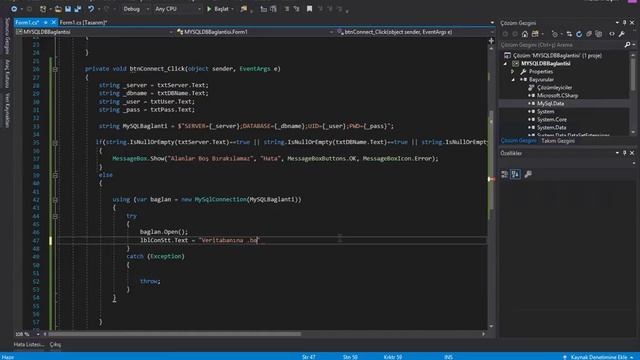Viewport: 640px width, 360px height.
Task: Collapse the Başvurular references node
Action: pyautogui.click(x=513, y=80)
